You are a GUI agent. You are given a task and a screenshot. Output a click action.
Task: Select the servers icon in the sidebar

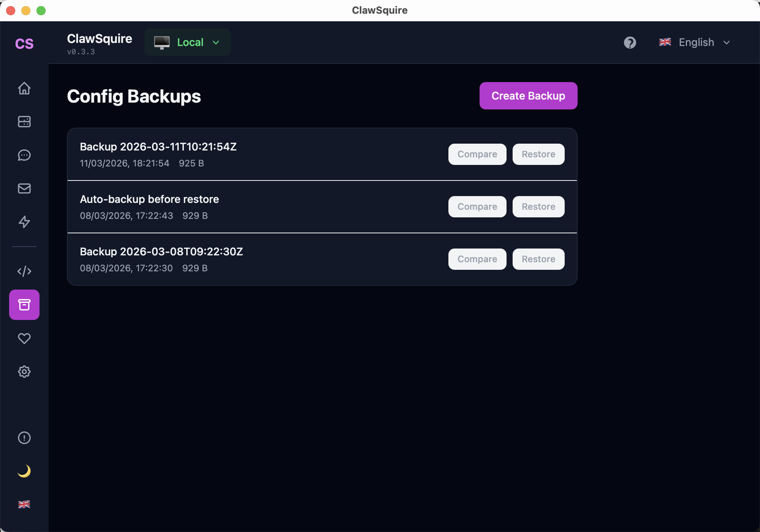pos(24,122)
